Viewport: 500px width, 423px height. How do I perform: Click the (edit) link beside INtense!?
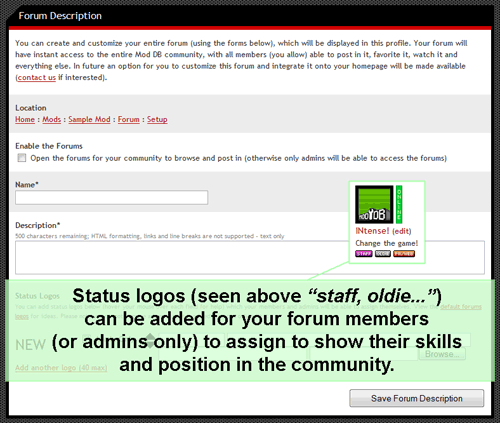(402, 231)
